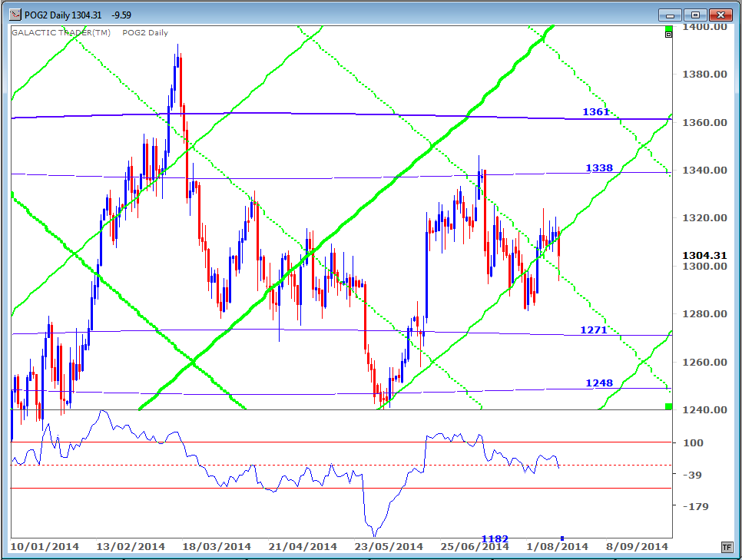Click the 18/03/2014 date label

[x=217, y=546]
